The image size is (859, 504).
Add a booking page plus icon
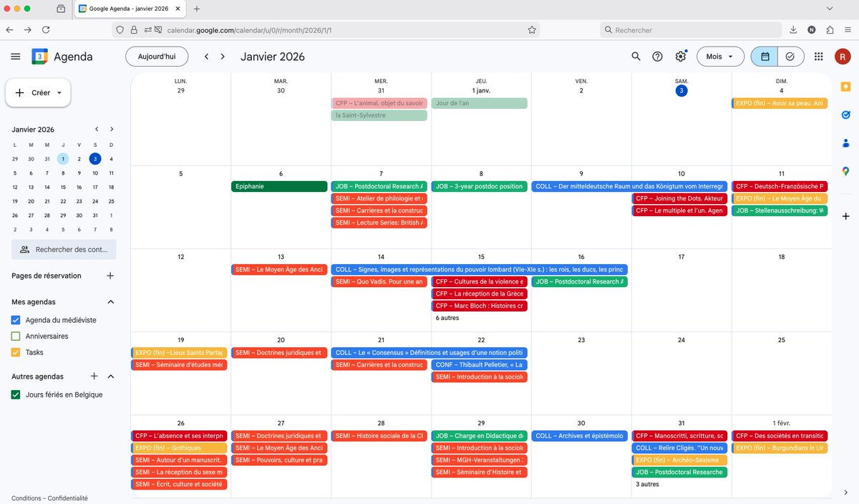coord(110,276)
